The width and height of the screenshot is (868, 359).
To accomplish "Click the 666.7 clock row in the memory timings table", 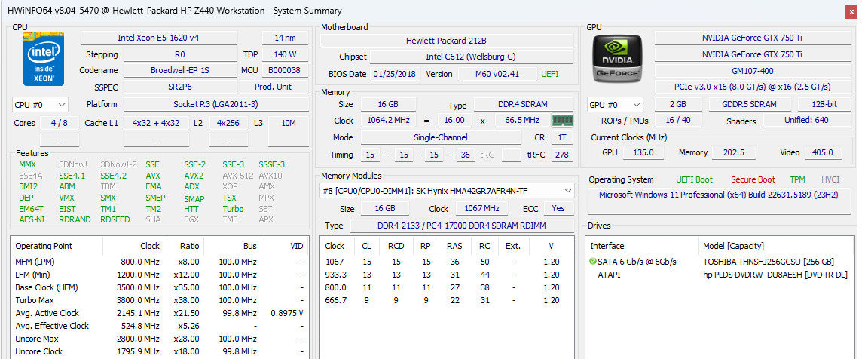I will click(x=447, y=300).
